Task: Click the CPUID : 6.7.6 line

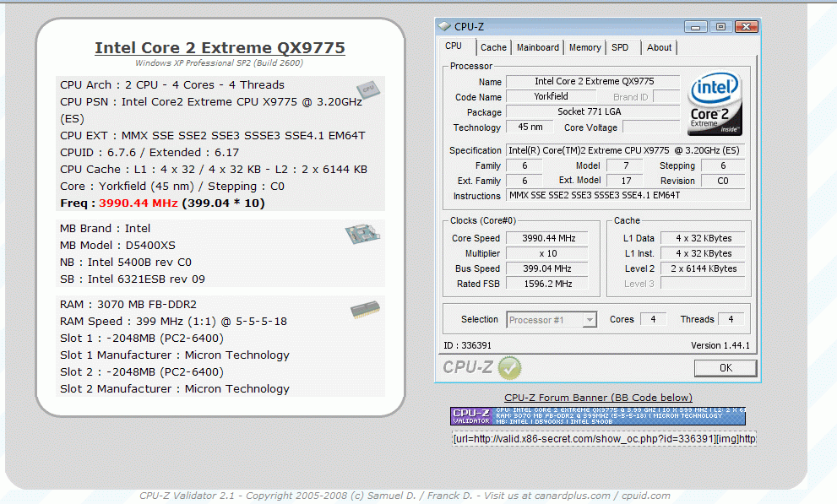Action: [x=149, y=153]
